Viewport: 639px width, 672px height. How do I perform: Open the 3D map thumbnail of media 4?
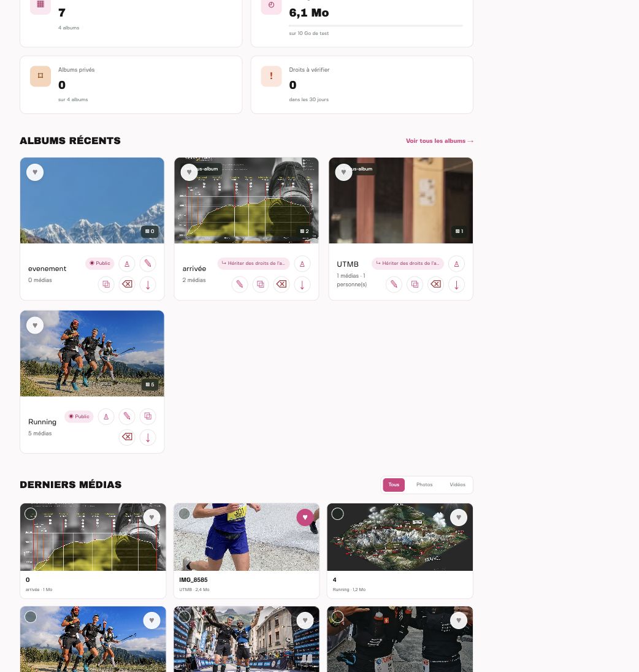(x=400, y=537)
